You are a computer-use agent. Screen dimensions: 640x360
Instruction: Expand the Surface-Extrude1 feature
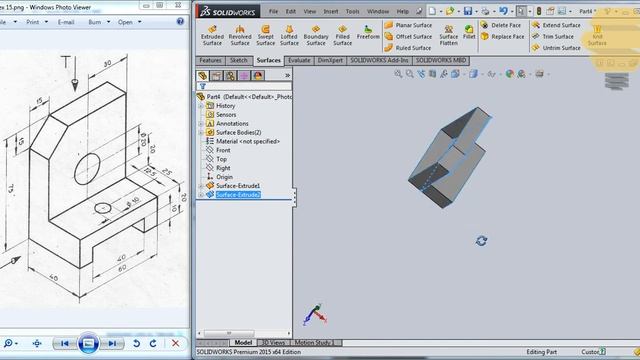tap(201, 186)
